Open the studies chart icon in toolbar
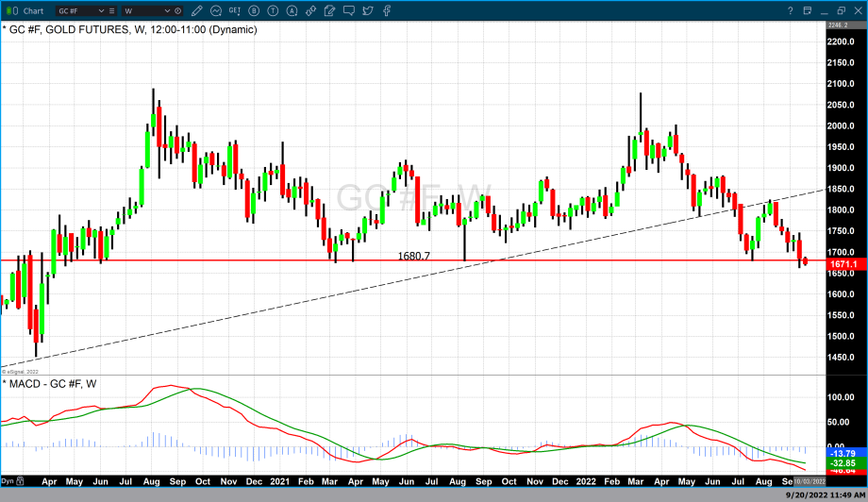Viewport: 868px width, 502px height. tap(217, 10)
